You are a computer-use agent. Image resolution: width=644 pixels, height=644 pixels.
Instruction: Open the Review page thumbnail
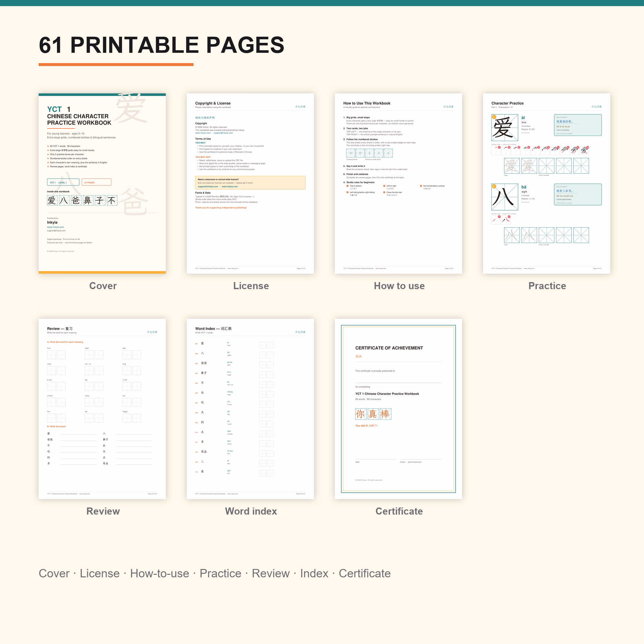(102, 409)
